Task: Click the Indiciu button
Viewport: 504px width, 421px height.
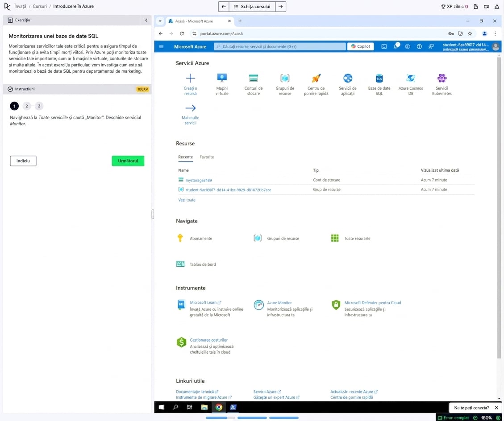Action: click(x=23, y=161)
